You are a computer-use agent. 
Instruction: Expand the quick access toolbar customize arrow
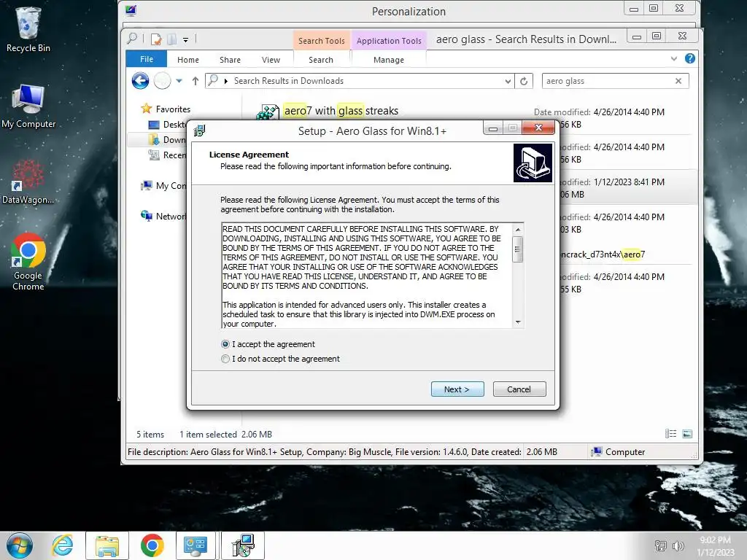pos(186,39)
